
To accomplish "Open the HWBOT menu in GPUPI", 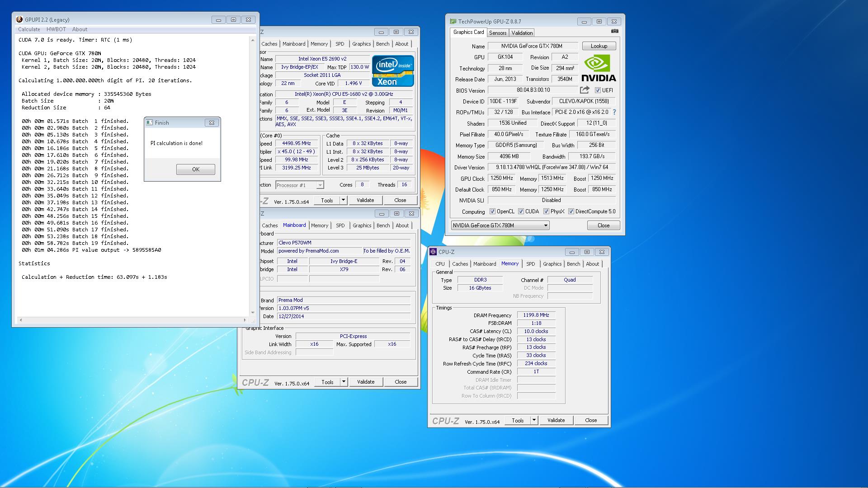I will click(56, 29).
